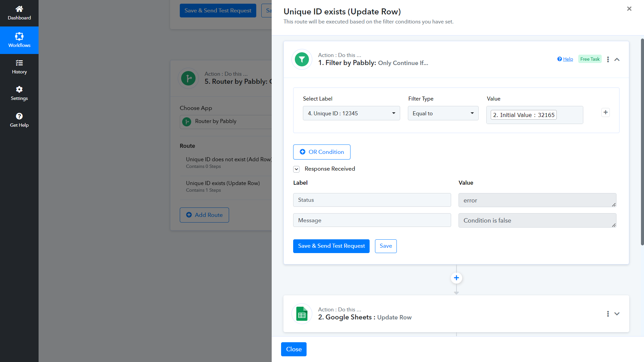Click the Google Sheets app icon
The width and height of the screenshot is (644, 362).
coord(302,314)
